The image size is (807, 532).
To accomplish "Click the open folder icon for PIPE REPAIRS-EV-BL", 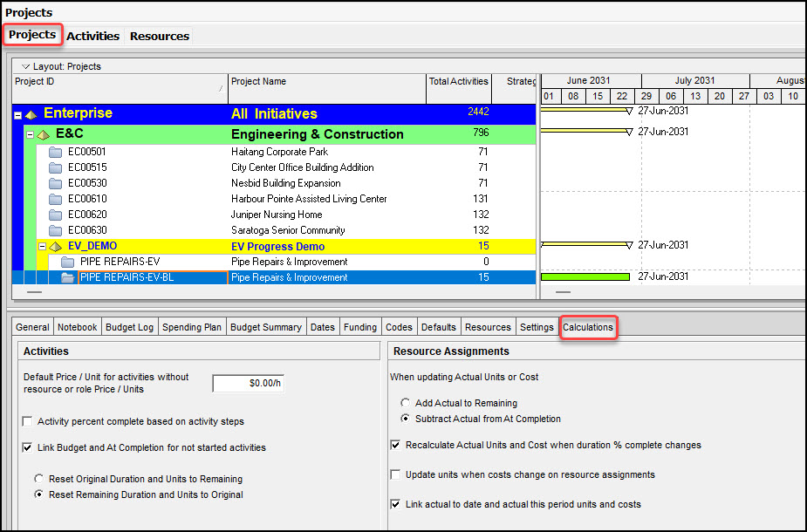I will click(67, 277).
